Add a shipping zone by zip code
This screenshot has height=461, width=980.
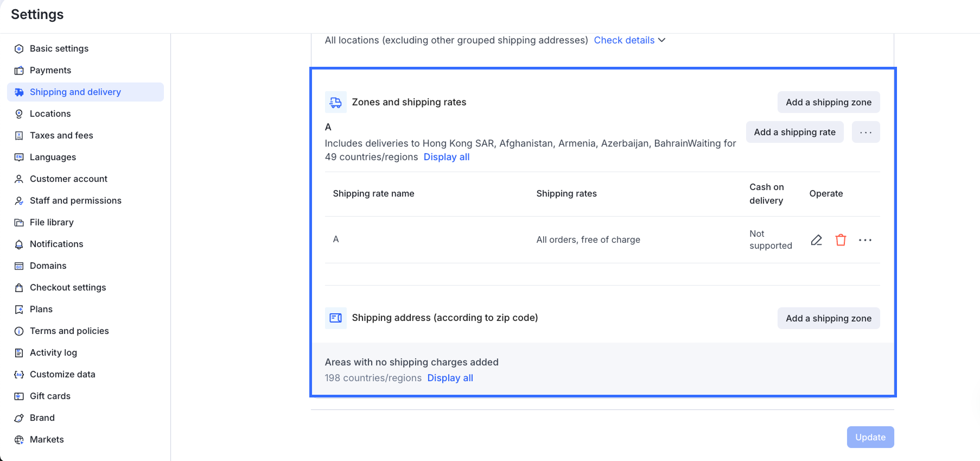coord(828,318)
